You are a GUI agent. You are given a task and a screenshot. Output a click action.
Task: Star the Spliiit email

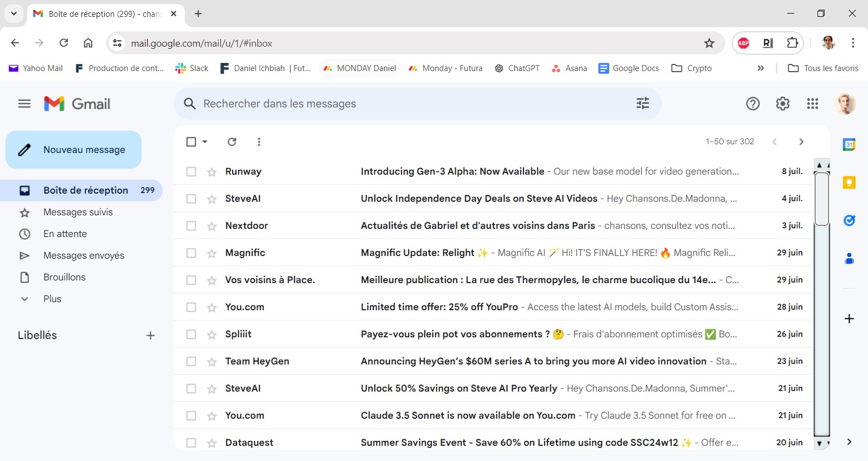coord(212,335)
